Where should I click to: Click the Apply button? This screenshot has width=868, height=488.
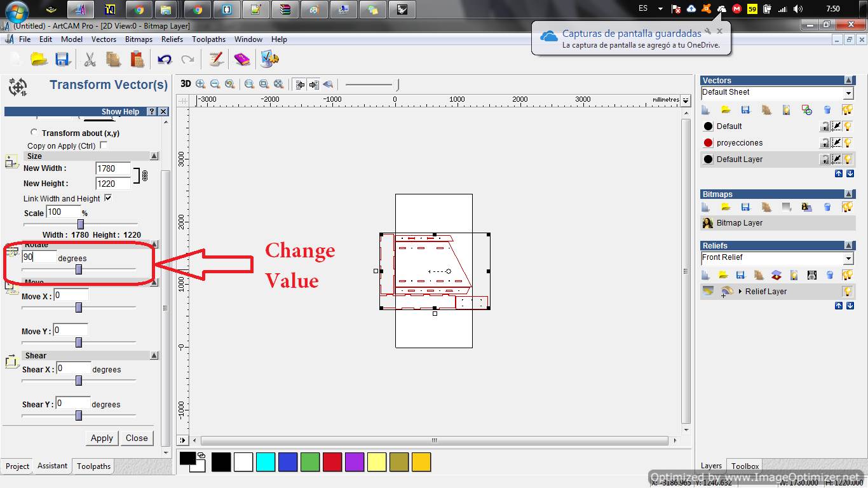[102, 438]
